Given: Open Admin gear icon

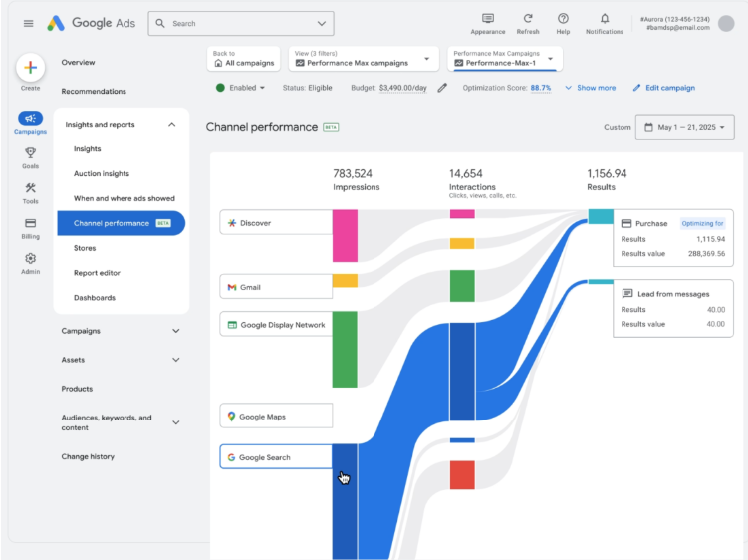Looking at the screenshot, I should (30, 258).
